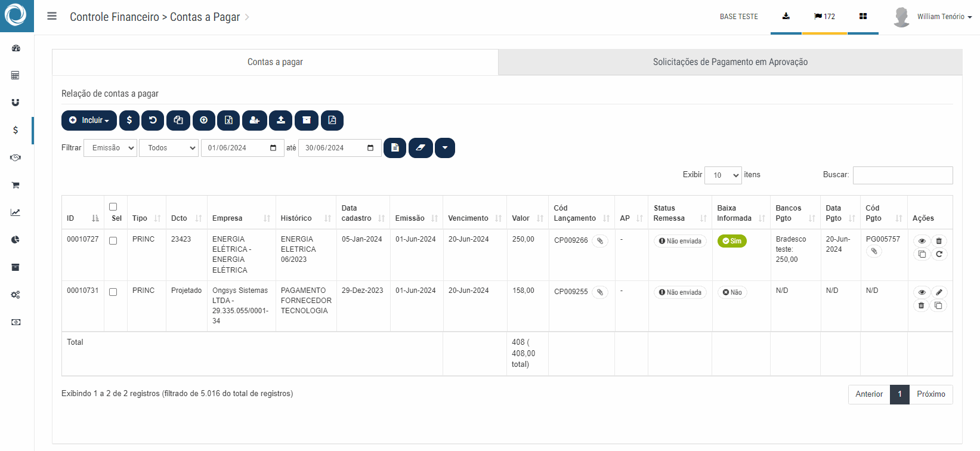The width and height of the screenshot is (980, 451).
Task: Edit record 00010731 with pencil icon
Action: click(939, 292)
